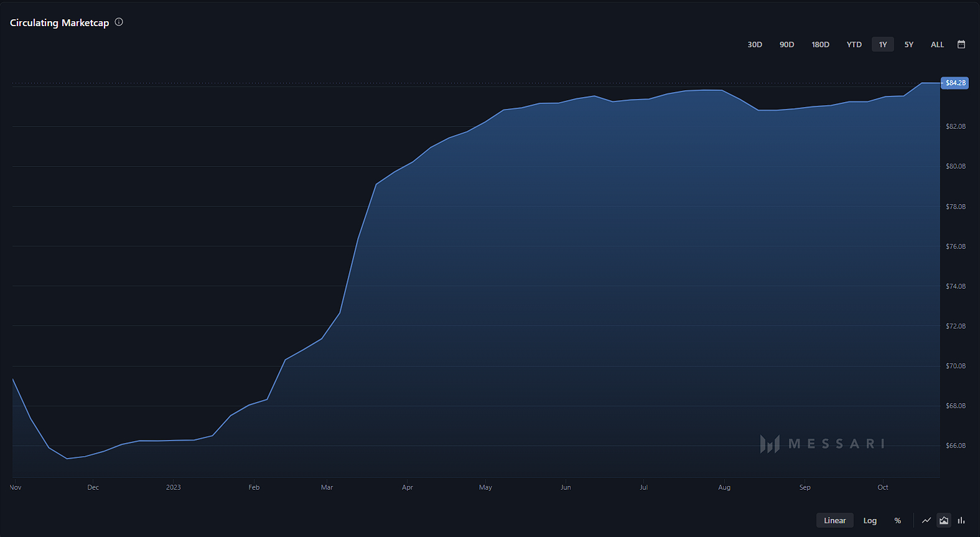This screenshot has width=980, height=537.
Task: Select the YTD time range
Action: tap(854, 44)
